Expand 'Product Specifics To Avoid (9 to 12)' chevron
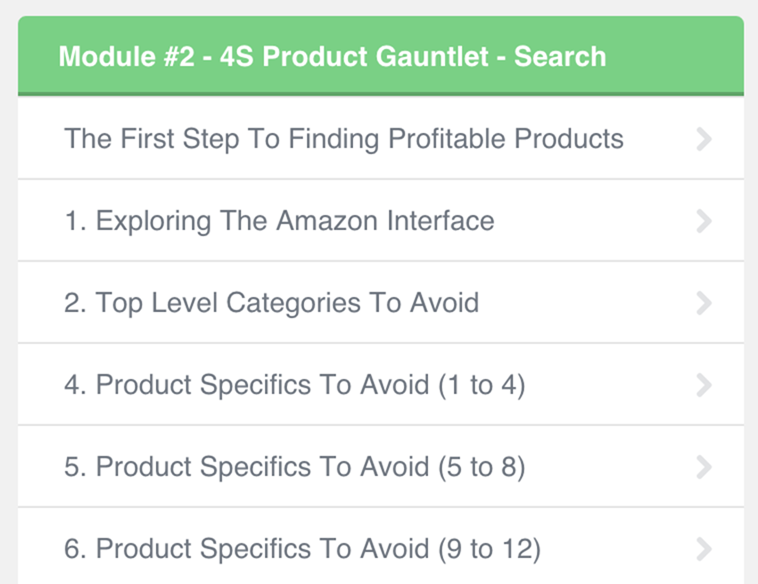Image resolution: width=758 pixels, height=584 pixels. coord(704,548)
